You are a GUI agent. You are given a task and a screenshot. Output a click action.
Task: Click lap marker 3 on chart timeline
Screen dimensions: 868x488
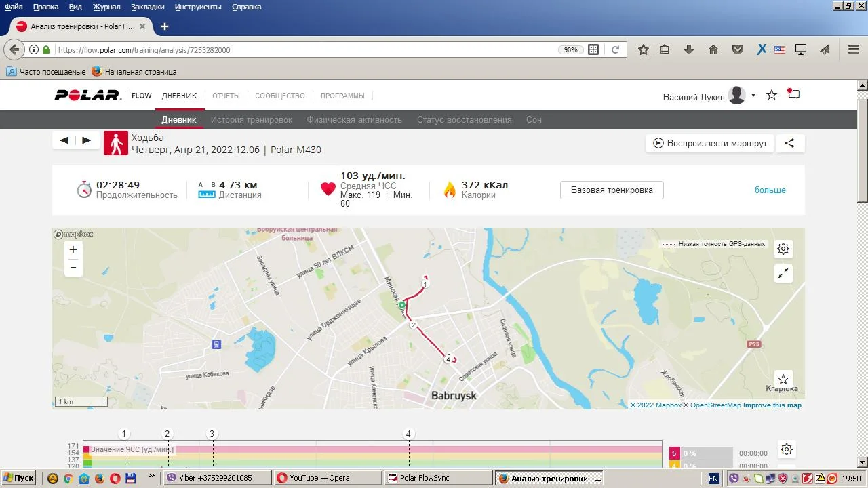pyautogui.click(x=212, y=434)
